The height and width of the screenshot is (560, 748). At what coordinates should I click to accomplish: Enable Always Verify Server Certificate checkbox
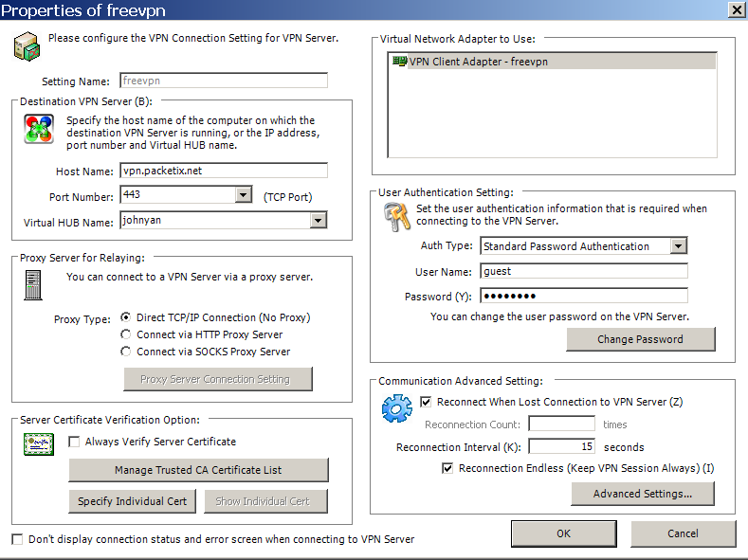[74, 442]
